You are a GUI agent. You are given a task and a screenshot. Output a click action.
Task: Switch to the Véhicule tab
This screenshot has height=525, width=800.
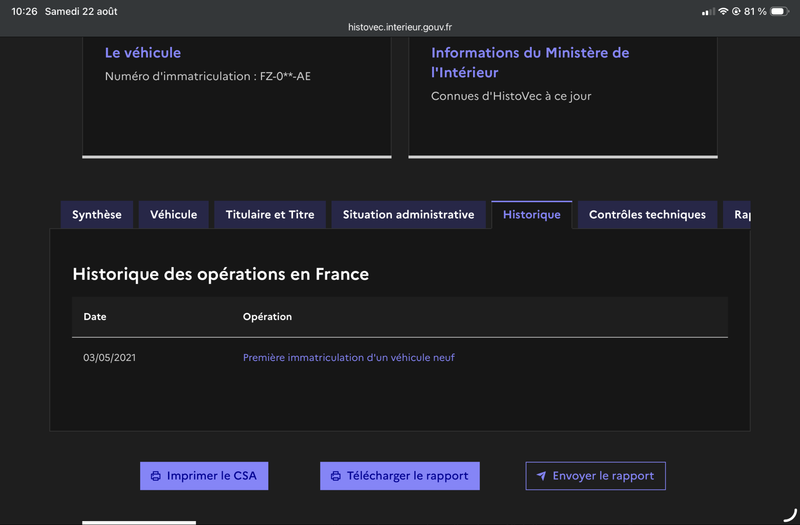[x=173, y=215]
